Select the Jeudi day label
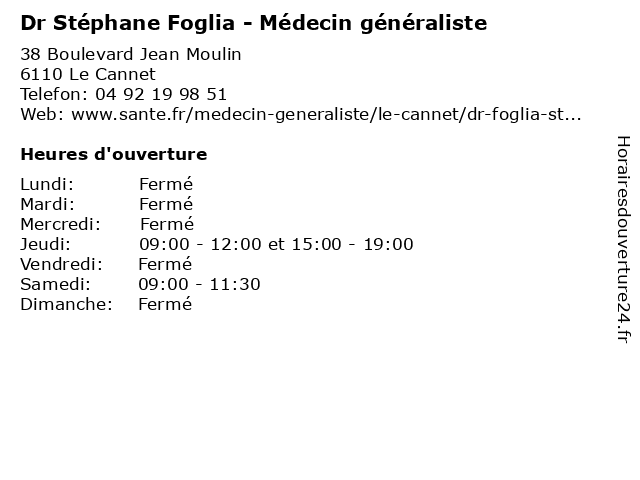640x480 pixels. pos(45,244)
